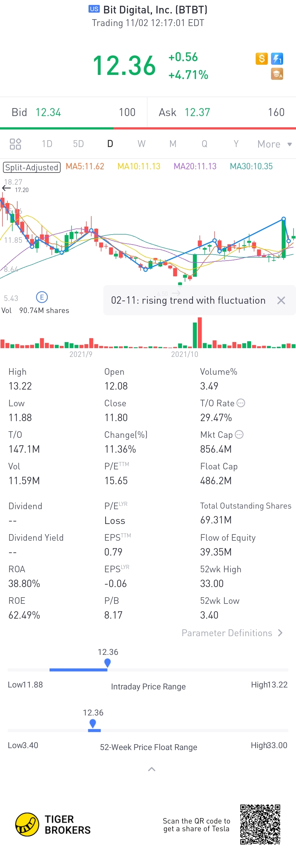The width and height of the screenshot is (296, 868).
Task: Tap the Vol 90.74M shares label
Action: [x=35, y=310]
